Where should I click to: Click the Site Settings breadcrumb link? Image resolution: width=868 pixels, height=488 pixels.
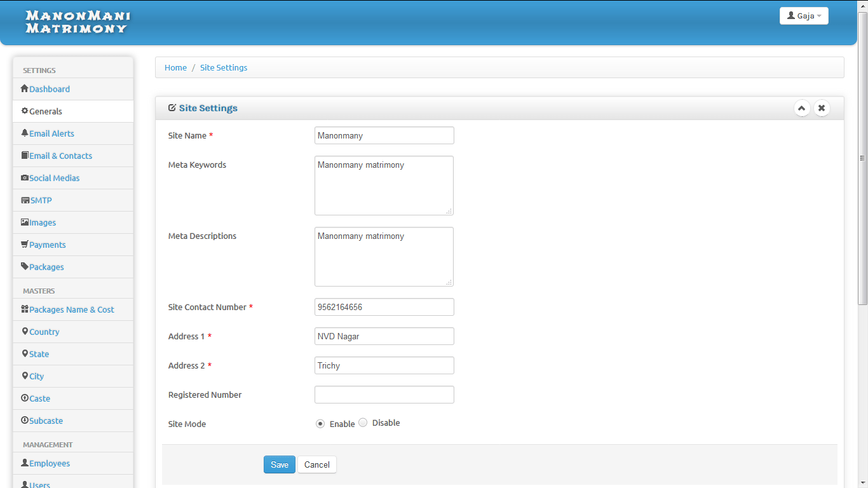tap(224, 67)
